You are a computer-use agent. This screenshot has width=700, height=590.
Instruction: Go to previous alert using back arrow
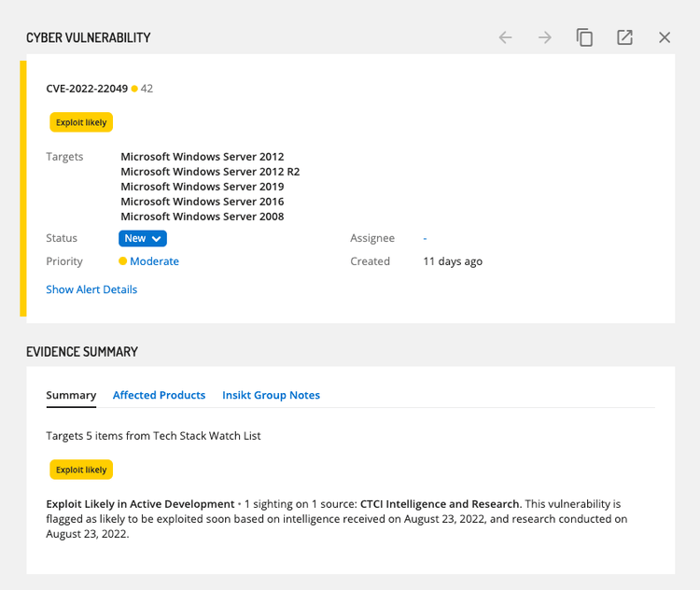point(505,37)
